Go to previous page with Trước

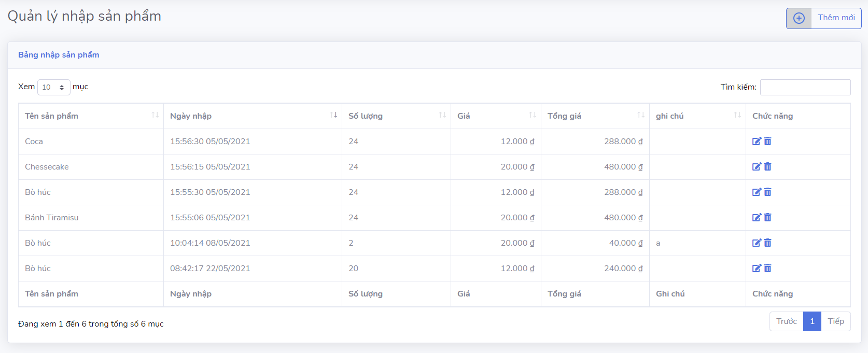click(786, 321)
